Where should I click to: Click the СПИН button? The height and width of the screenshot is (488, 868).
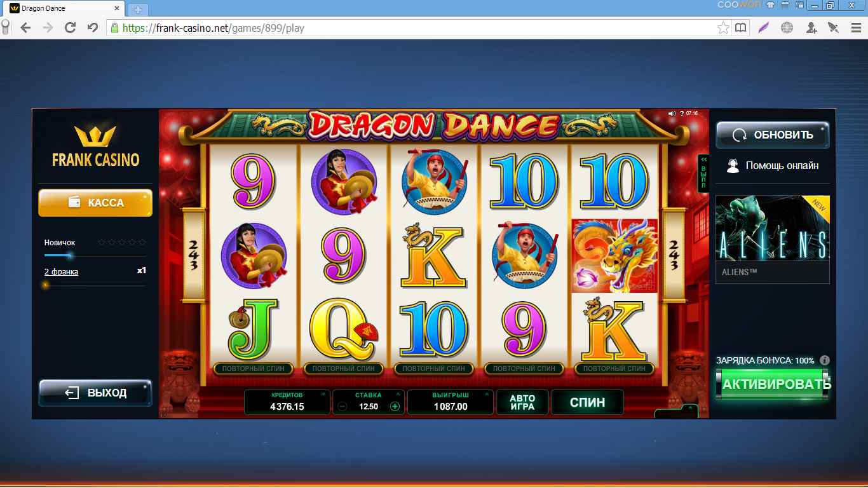tap(587, 402)
